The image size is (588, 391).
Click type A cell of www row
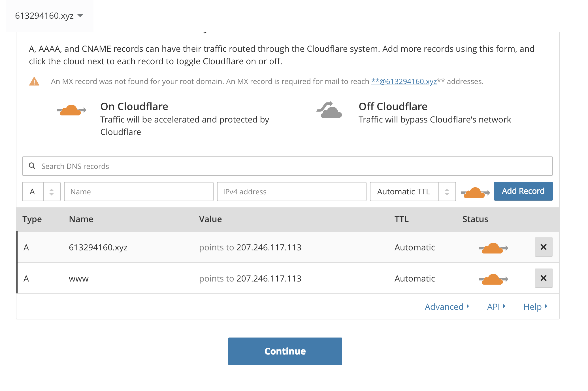tap(26, 279)
